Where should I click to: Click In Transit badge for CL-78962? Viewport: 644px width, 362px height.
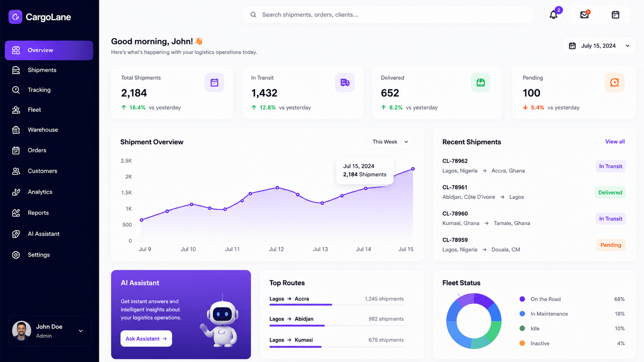click(610, 166)
